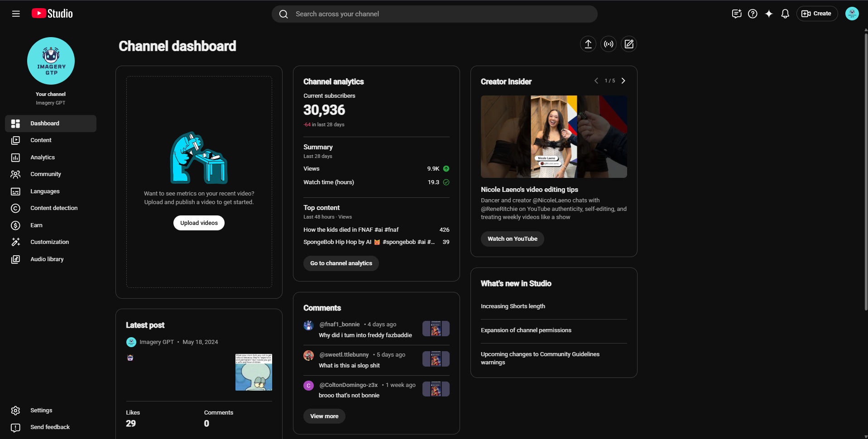The image size is (868, 439).
Task: Open Content in the sidebar
Action: point(51,140)
